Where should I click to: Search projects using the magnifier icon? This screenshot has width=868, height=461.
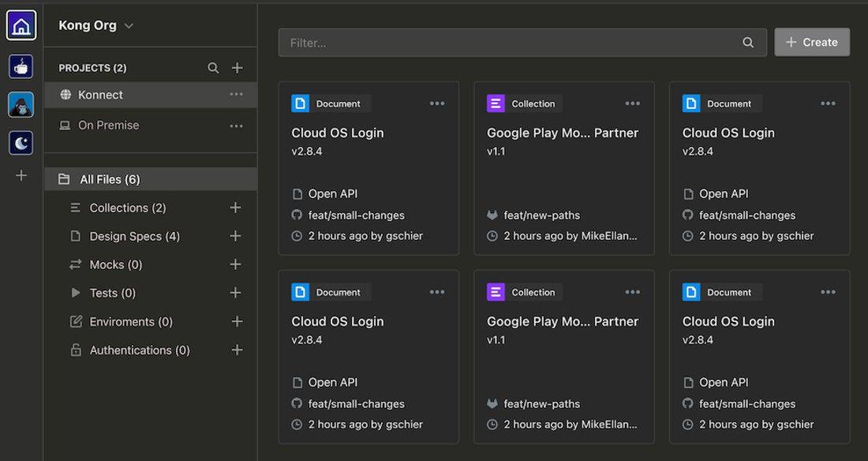click(x=213, y=68)
